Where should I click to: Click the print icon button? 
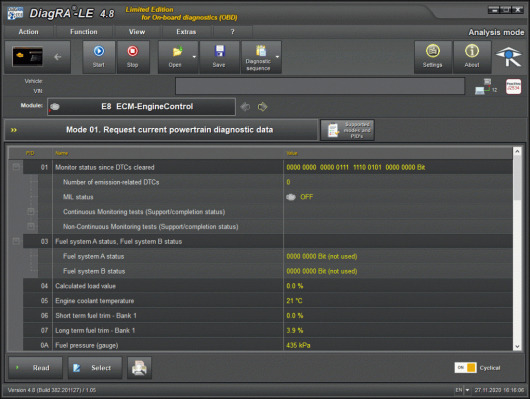click(139, 368)
